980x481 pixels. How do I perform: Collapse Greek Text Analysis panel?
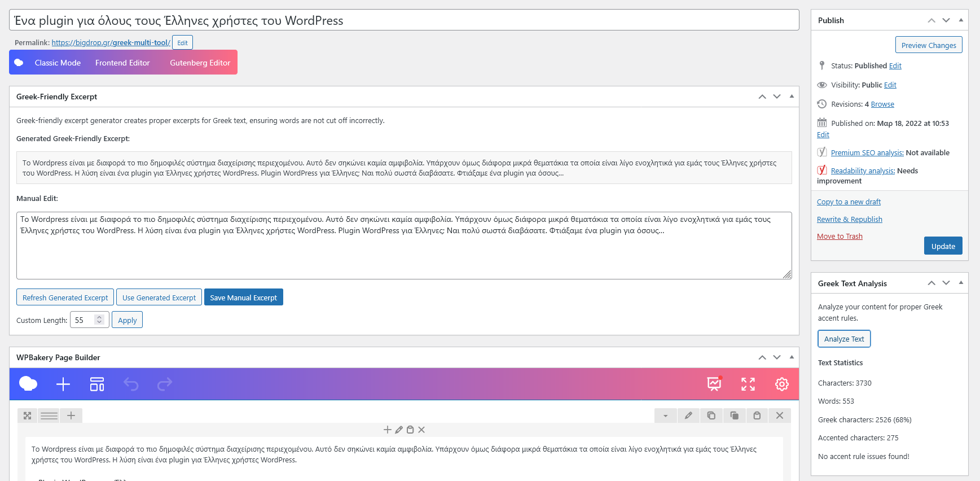pos(961,283)
